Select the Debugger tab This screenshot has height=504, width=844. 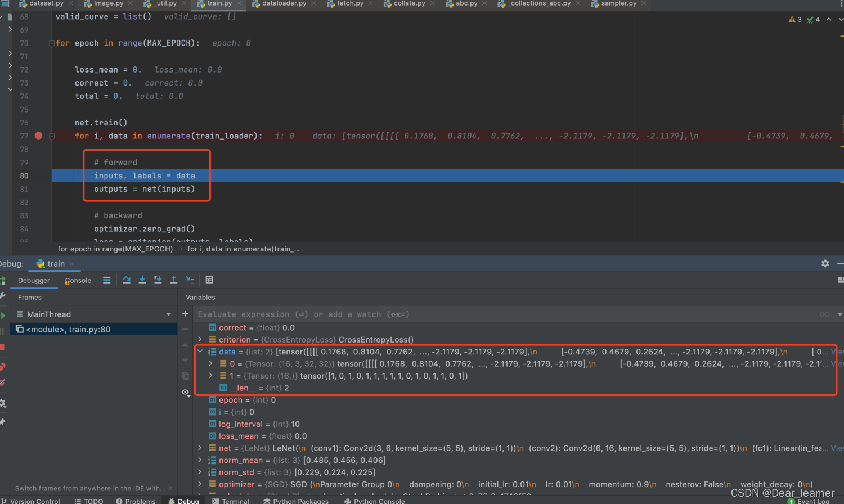pyautogui.click(x=34, y=281)
